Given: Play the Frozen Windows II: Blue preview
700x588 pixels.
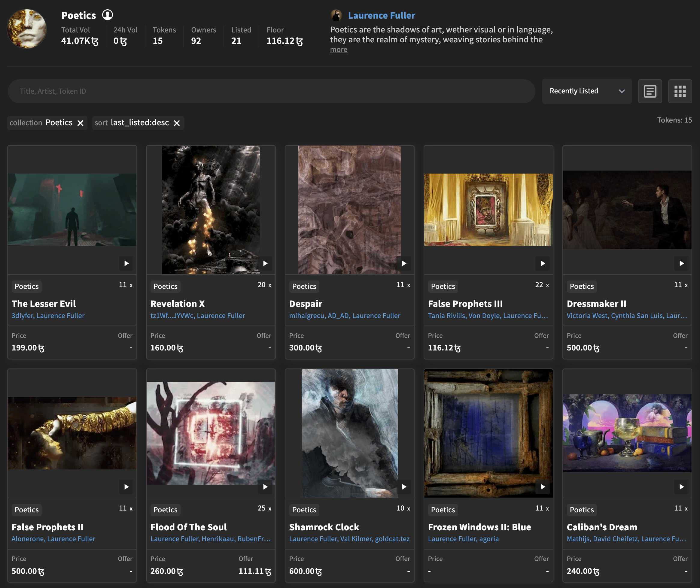Looking at the screenshot, I should click(x=543, y=487).
